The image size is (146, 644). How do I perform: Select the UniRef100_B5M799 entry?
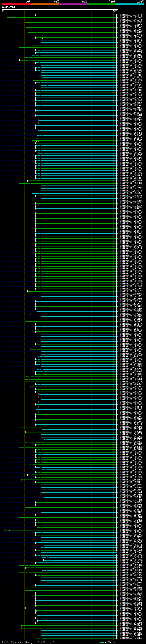point(131,369)
